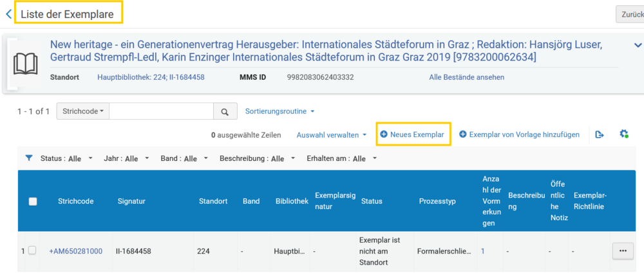Click the open book record icon
Viewport: 644px width, 280px height.
click(26, 64)
